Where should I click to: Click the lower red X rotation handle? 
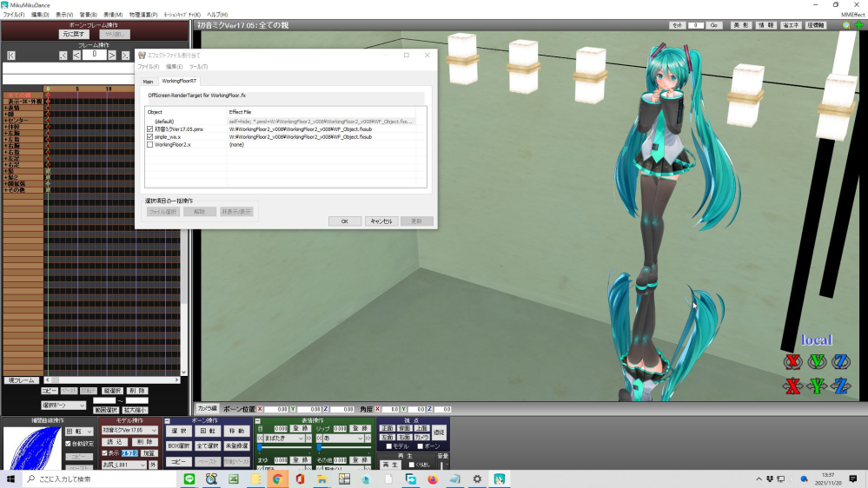792,386
